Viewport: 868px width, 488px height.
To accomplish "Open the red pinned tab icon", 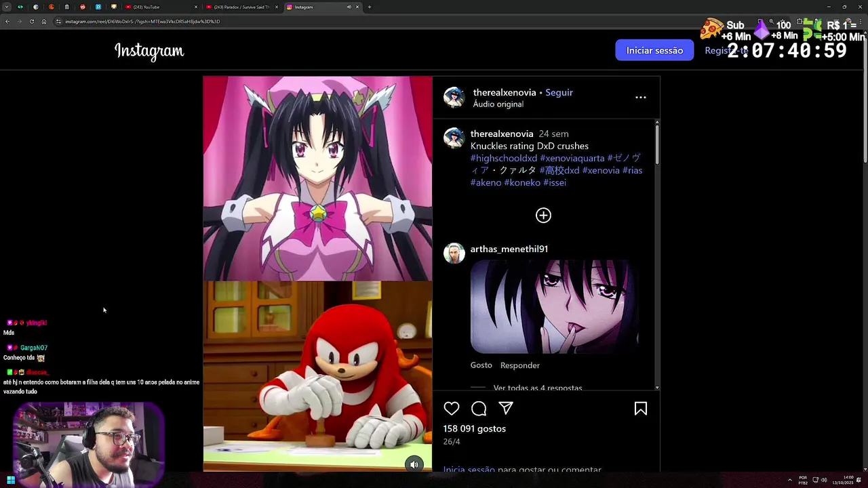I will pyautogui.click(x=83, y=7).
